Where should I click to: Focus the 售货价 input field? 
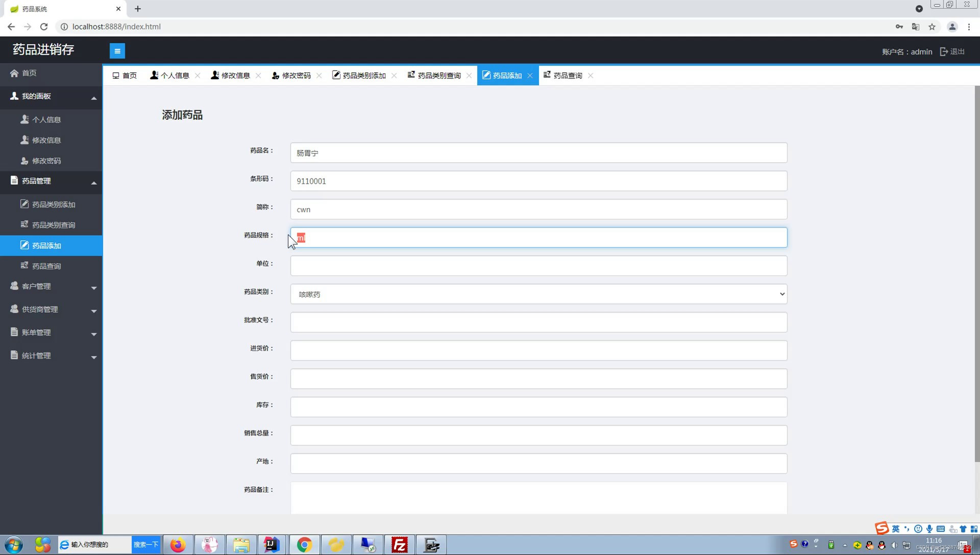click(x=538, y=379)
